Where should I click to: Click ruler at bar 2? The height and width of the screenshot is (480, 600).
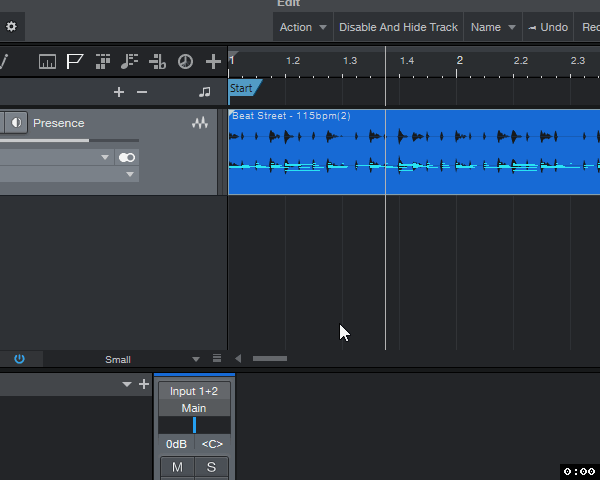tap(460, 60)
